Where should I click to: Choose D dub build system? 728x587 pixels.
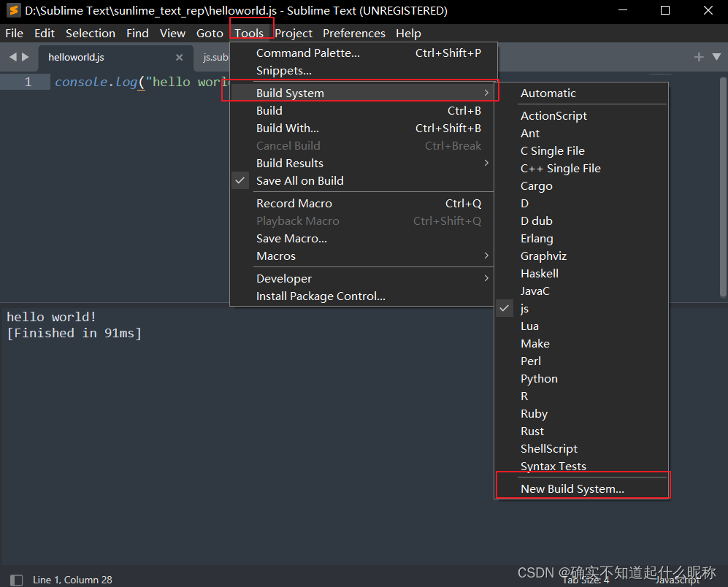pos(581,221)
